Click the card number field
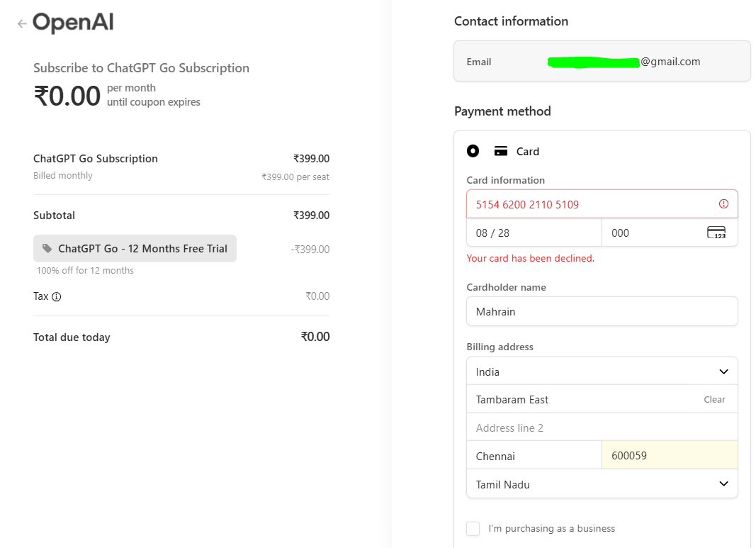The height and width of the screenshot is (548, 756). point(592,204)
